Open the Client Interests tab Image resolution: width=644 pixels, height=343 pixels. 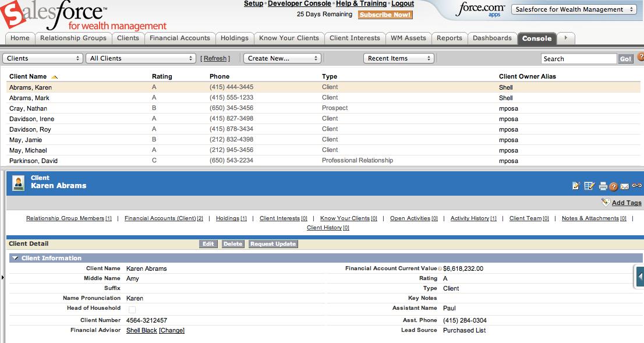pyautogui.click(x=355, y=38)
